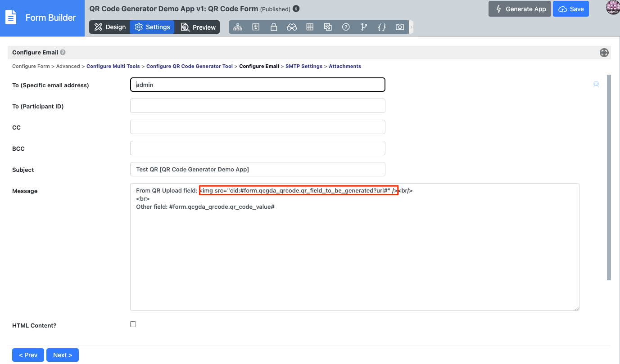Go to SMTP Settings breadcrumb link
Viewport: 620px width, 364px height.
[x=303, y=66]
